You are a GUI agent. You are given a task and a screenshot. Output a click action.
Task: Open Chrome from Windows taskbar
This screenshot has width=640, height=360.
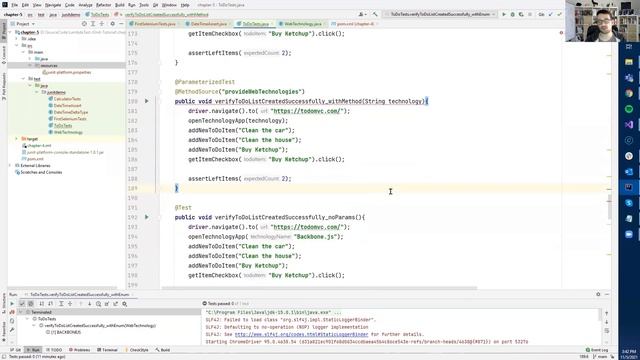point(629,93)
